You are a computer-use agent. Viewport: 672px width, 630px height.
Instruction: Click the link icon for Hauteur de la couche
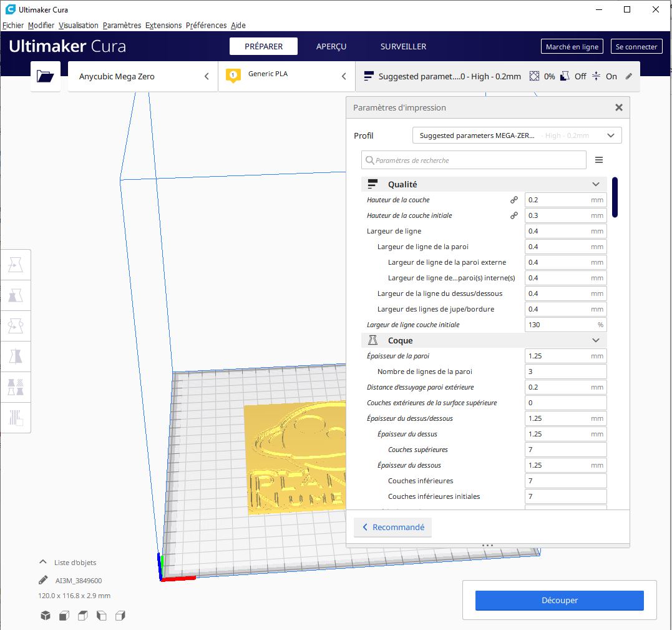(x=514, y=200)
